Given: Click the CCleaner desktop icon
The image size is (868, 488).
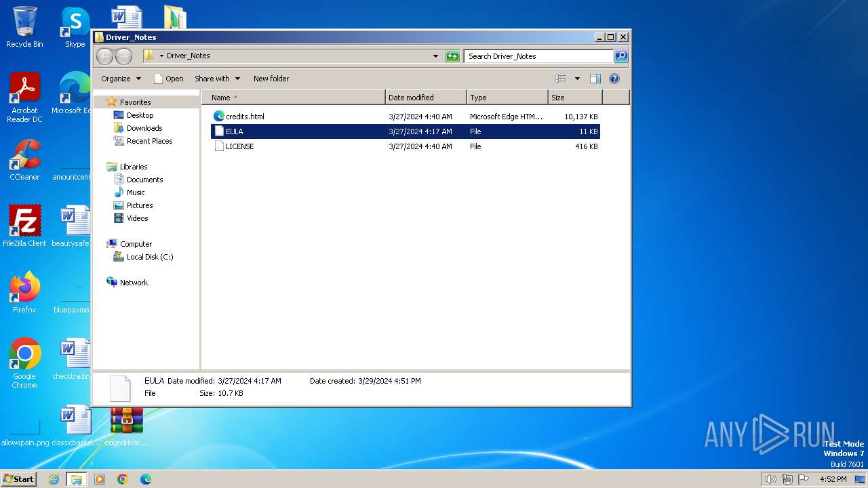Looking at the screenshot, I should (24, 160).
